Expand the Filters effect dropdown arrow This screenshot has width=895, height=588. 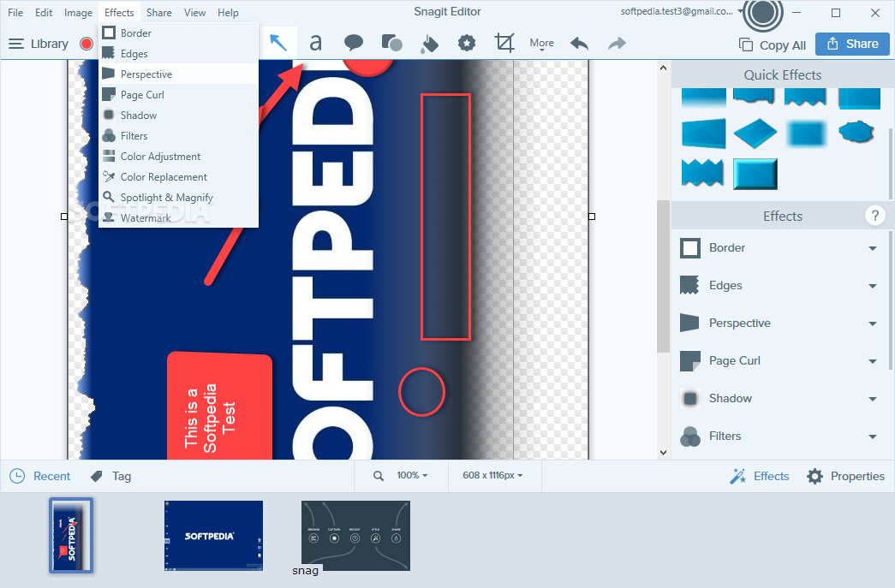point(872,437)
